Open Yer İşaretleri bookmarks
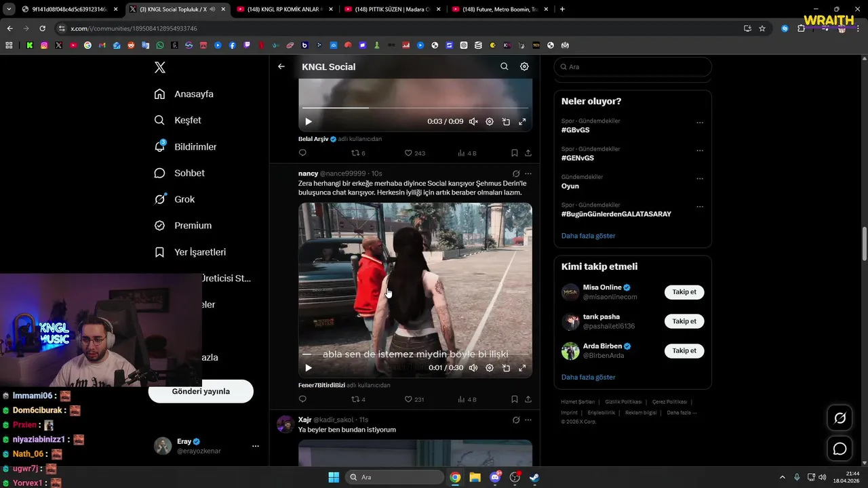The height and width of the screenshot is (488, 868). (x=190, y=252)
